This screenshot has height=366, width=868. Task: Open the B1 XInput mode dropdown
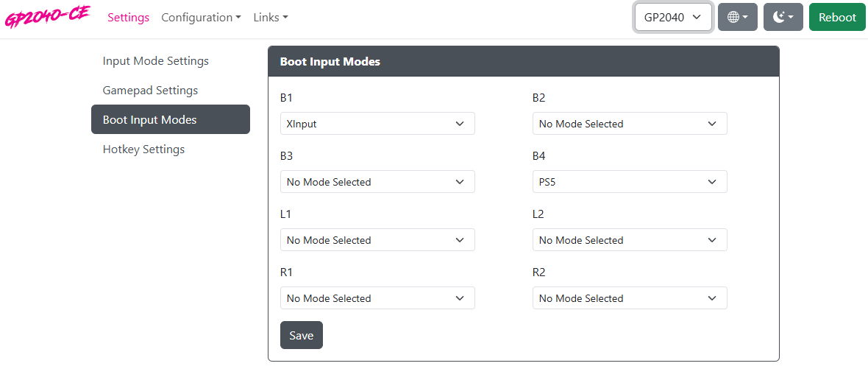point(377,124)
